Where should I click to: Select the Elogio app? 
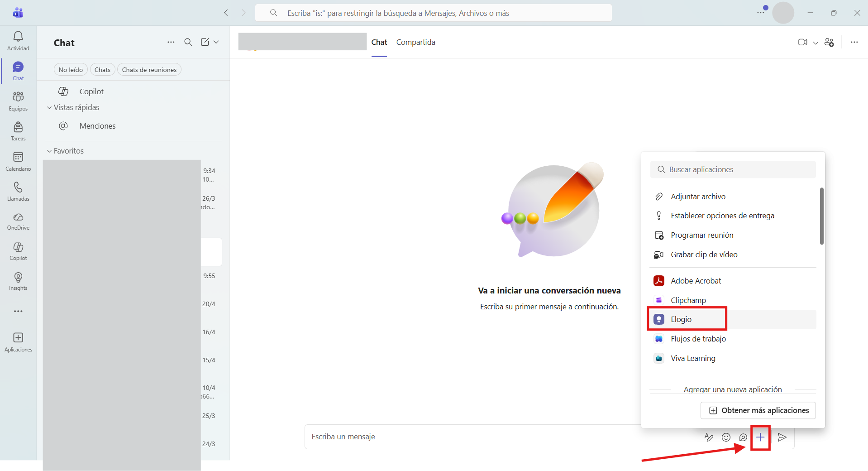tap(733, 320)
